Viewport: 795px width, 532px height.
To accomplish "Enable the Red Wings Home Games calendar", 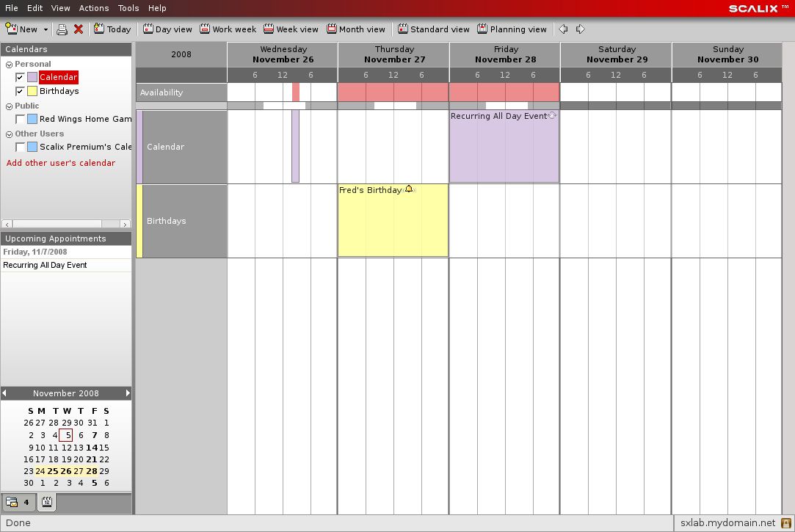I will coord(21,119).
